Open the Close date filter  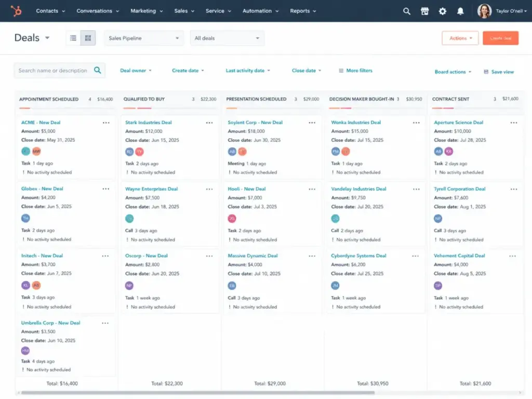[307, 71]
